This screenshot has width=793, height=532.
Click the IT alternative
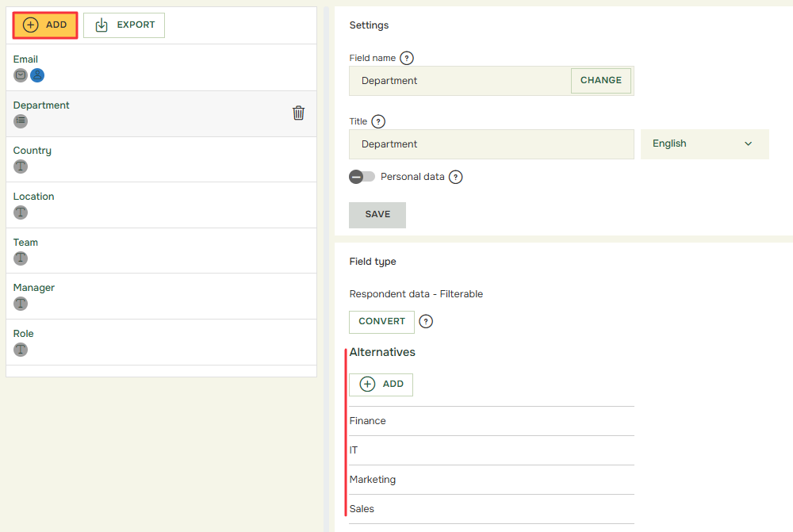pyautogui.click(x=491, y=450)
